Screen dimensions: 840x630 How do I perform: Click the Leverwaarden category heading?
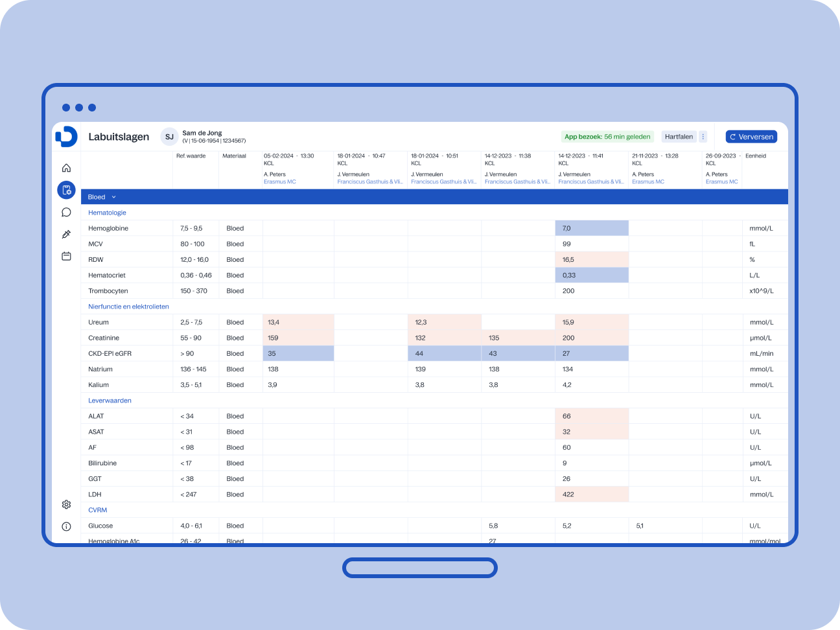click(x=110, y=401)
